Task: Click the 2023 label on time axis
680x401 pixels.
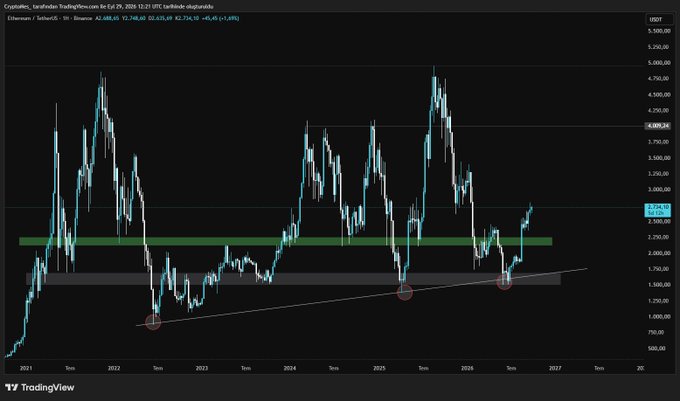Action: pos(202,368)
